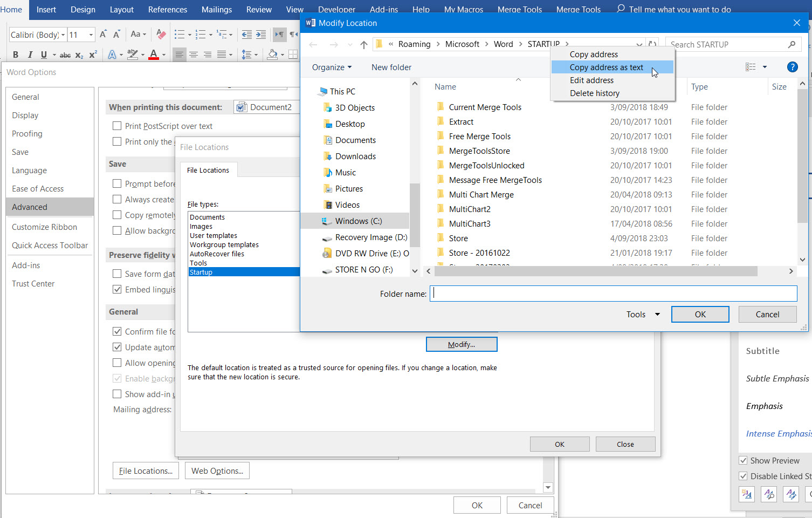Toggle Disable Linked Styles checkbox
Viewport: 812px width, 518px height.
pyautogui.click(x=743, y=476)
